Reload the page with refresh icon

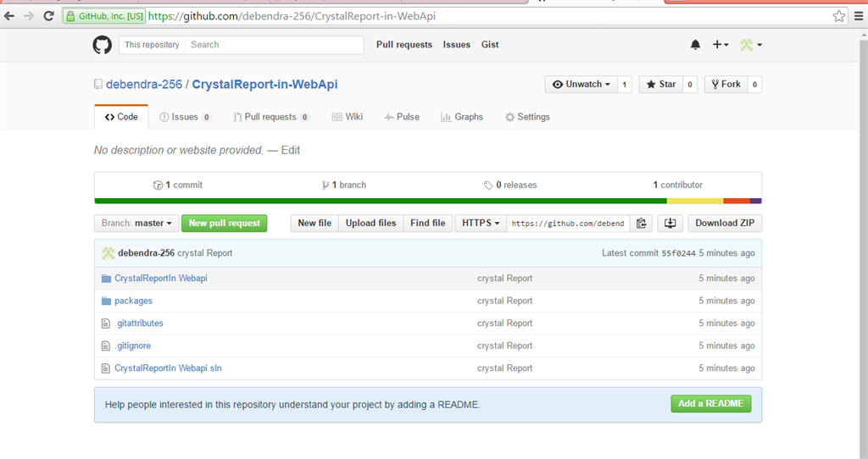coord(48,16)
